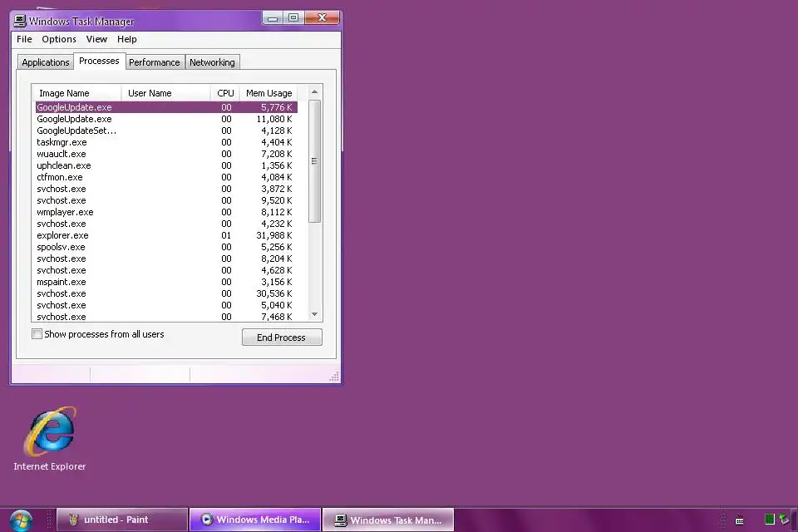Open the View menu

(96, 39)
